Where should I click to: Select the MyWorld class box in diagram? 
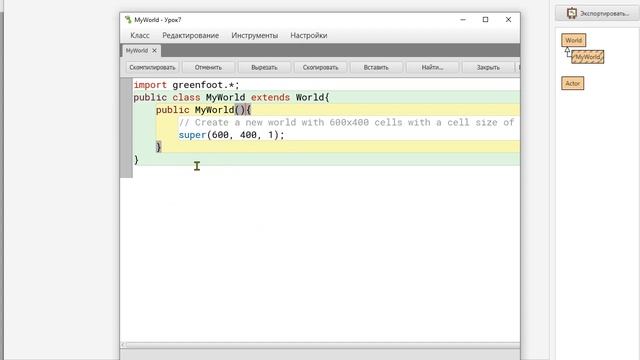[x=588, y=57]
